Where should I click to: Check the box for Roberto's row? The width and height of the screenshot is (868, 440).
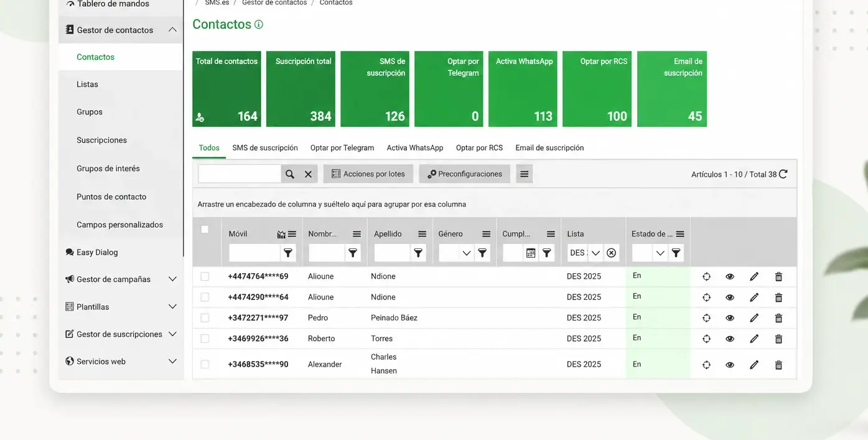point(205,339)
